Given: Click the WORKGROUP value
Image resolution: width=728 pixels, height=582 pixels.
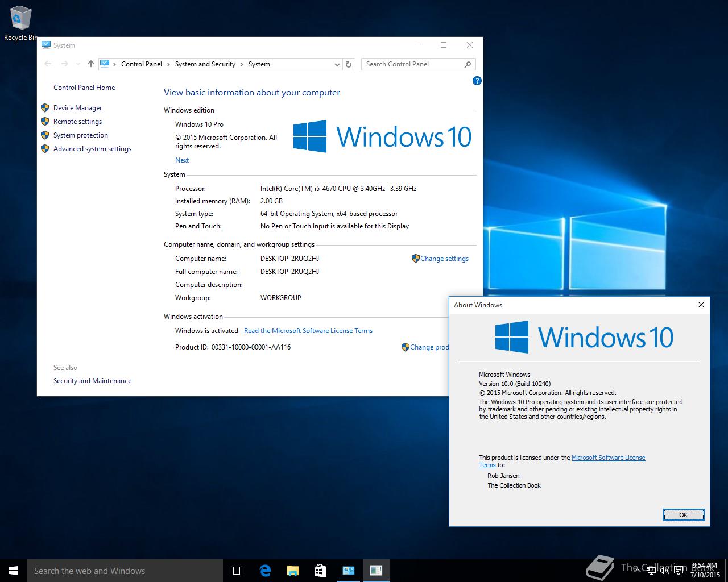Looking at the screenshot, I should tap(281, 298).
